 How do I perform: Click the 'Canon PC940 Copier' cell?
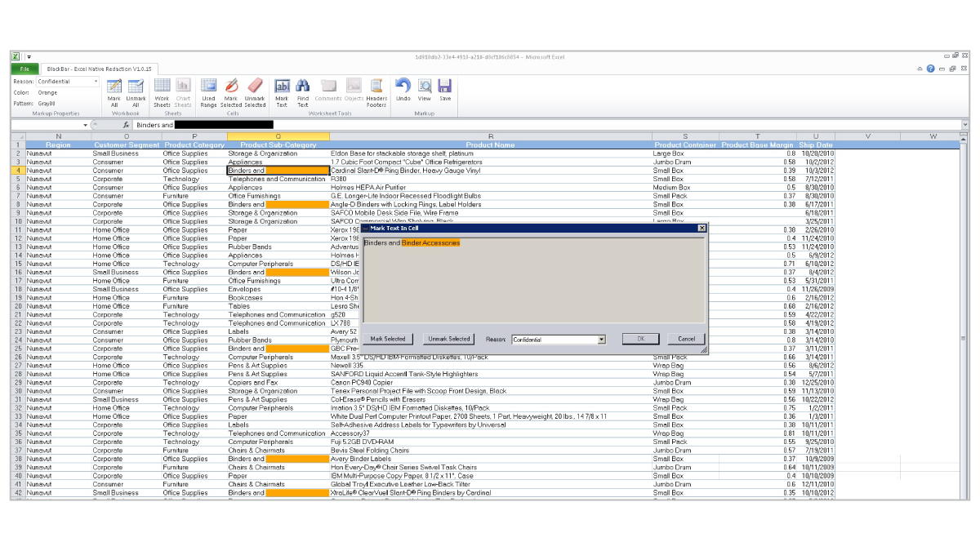coord(491,383)
